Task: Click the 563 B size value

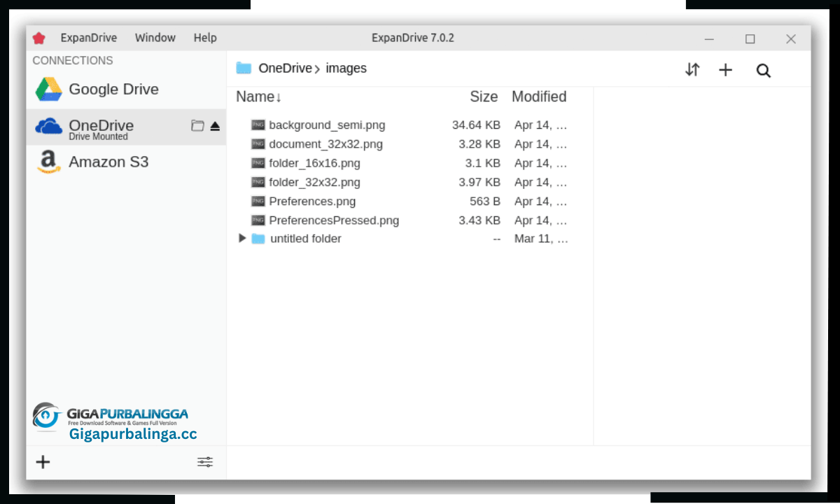Action: 485,201
